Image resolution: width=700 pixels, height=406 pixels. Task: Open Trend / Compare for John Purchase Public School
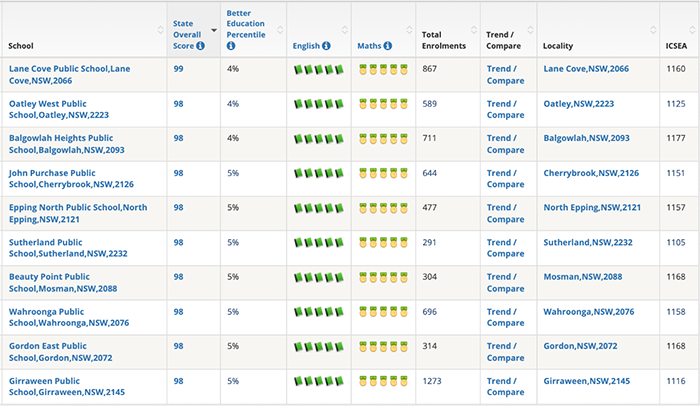[x=505, y=178]
